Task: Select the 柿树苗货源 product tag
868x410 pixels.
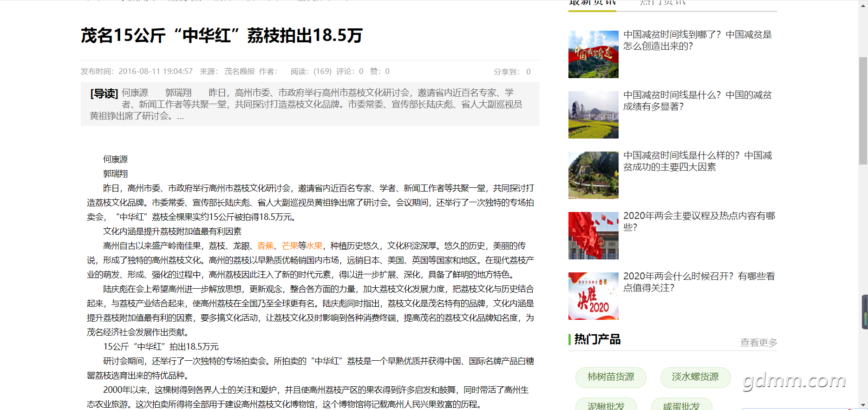Action: click(611, 377)
